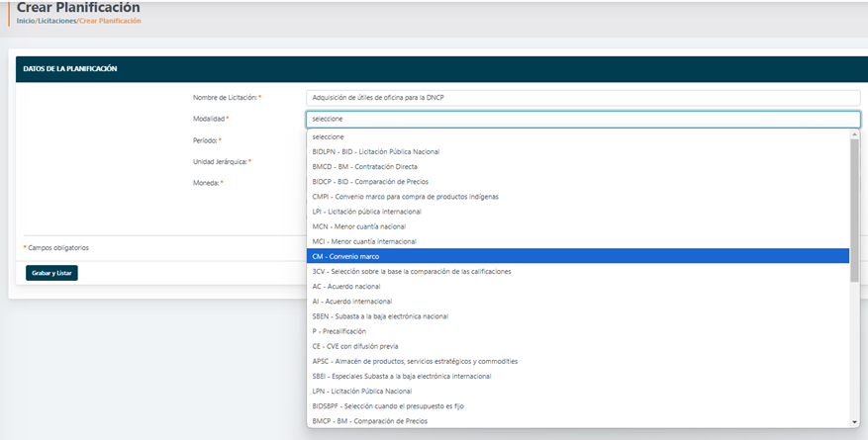Screen dimensions: 868x440
Task: Choose LPI - Licitación pública internacional
Action: (366, 212)
